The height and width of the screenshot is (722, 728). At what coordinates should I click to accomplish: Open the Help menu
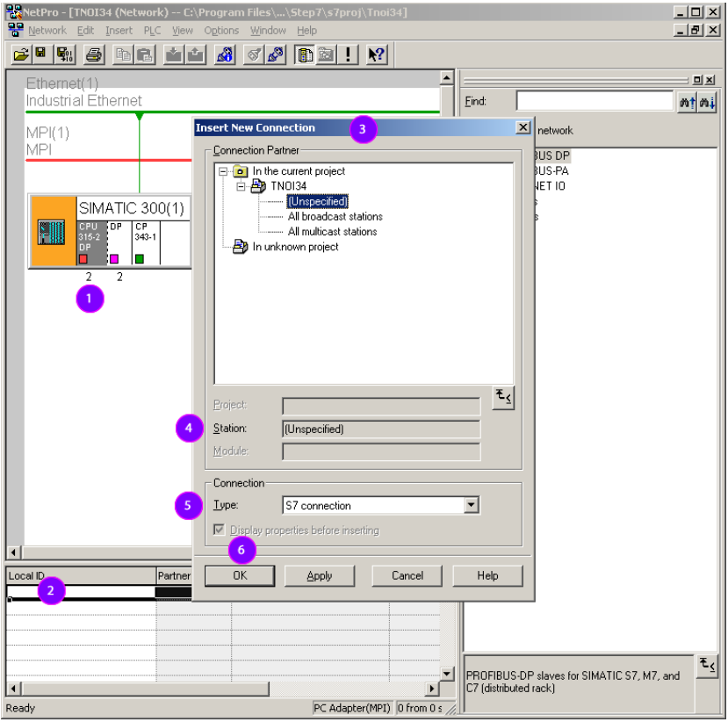pos(306,31)
